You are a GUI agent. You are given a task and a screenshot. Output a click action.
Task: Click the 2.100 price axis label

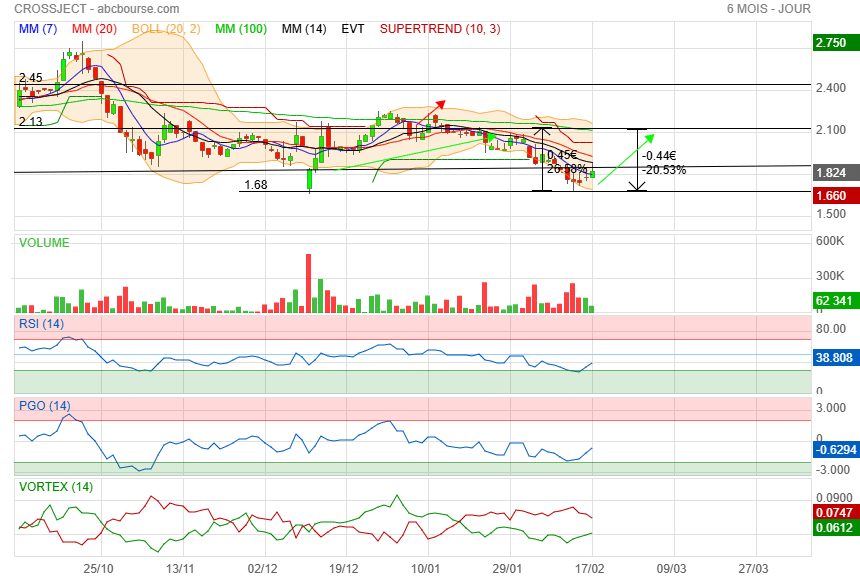point(831,130)
